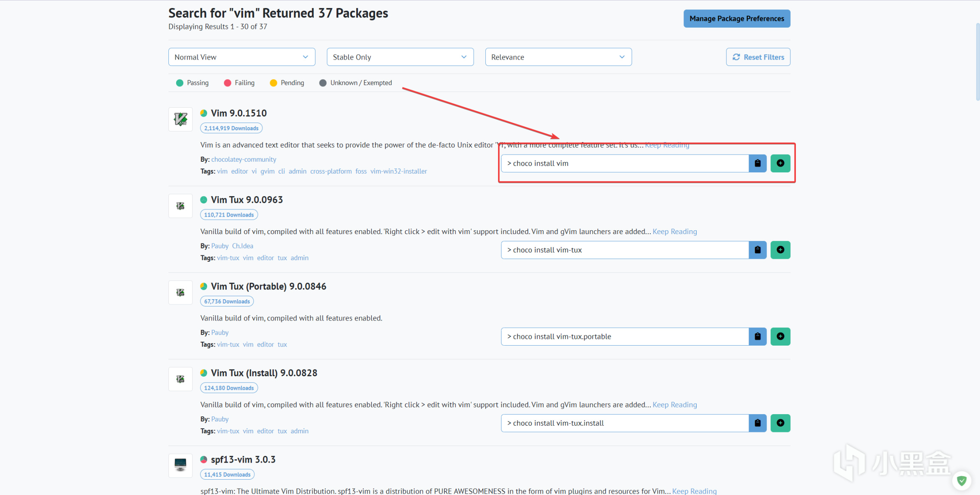Open chocolatey-community author link

tap(244, 159)
